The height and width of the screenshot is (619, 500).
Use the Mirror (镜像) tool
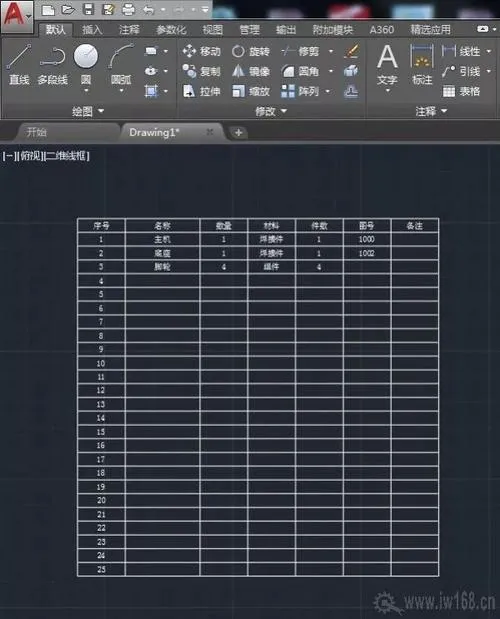pos(251,71)
